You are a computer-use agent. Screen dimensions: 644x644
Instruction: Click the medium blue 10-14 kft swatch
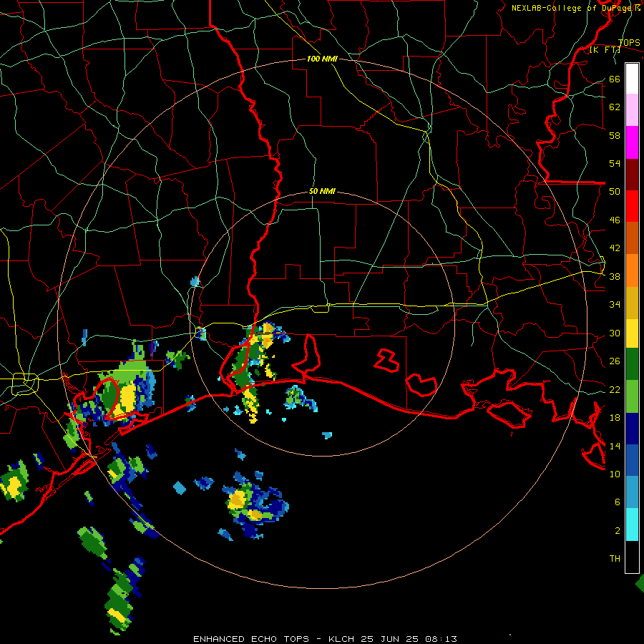tap(632, 461)
